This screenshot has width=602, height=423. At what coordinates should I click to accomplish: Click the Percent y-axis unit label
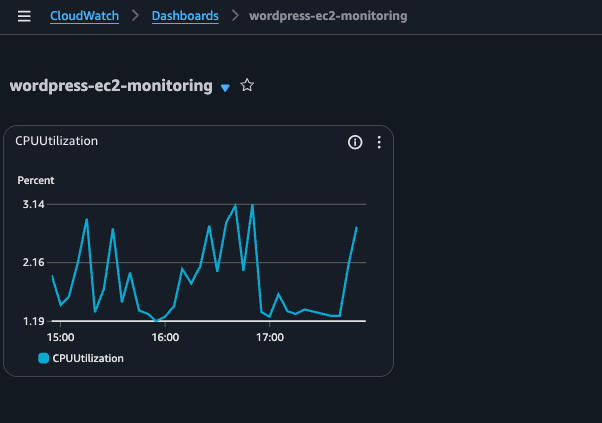(x=36, y=181)
